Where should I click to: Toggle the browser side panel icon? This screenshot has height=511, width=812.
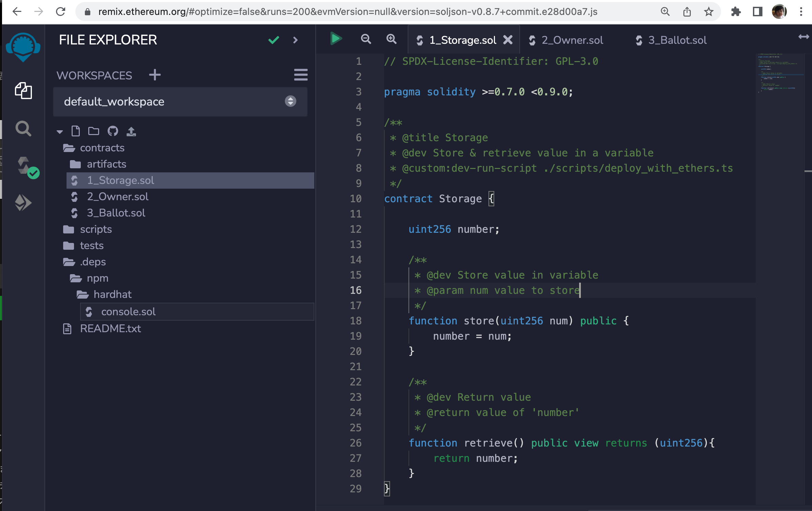pos(757,12)
